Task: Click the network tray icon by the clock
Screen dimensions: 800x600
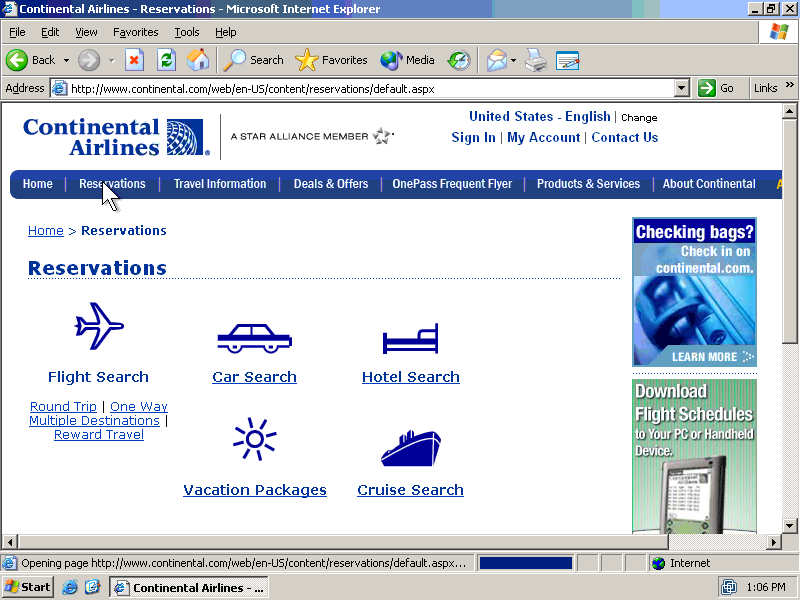Action: [729, 587]
